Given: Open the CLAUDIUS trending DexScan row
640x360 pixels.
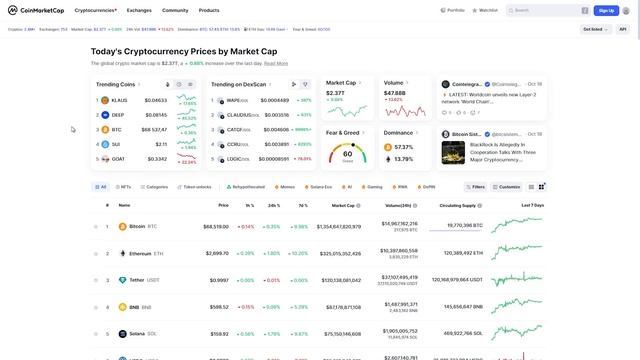Looking at the screenshot, I should [x=261, y=115].
